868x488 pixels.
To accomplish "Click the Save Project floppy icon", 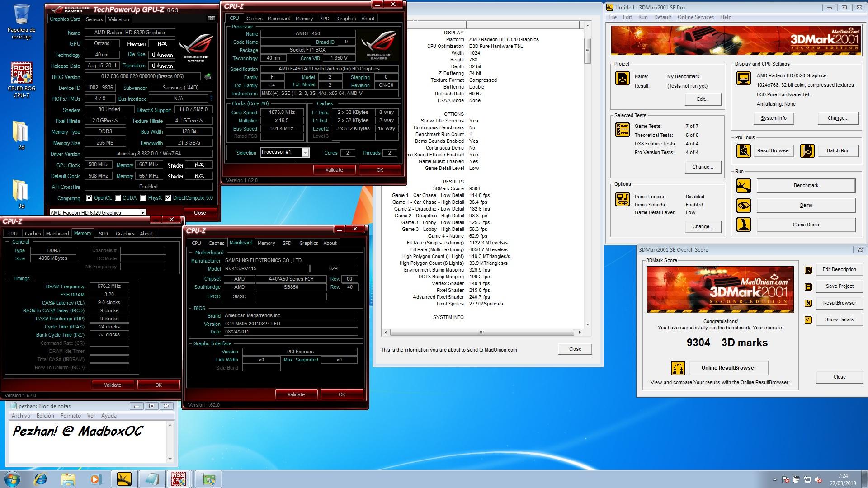I will [x=808, y=286].
